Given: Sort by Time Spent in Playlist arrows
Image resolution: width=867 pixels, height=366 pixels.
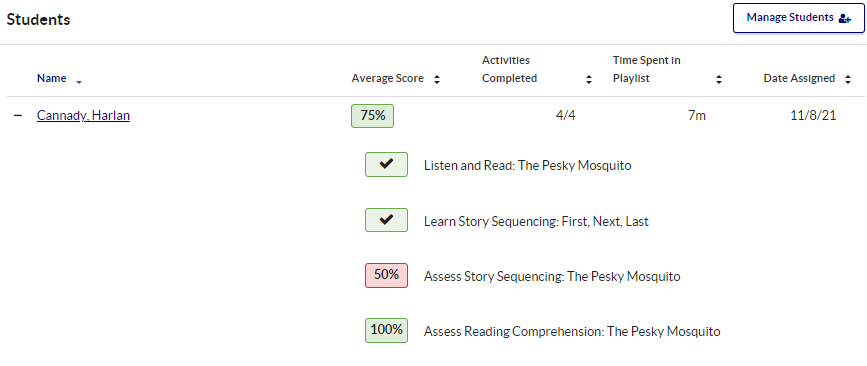Looking at the screenshot, I should (x=719, y=79).
